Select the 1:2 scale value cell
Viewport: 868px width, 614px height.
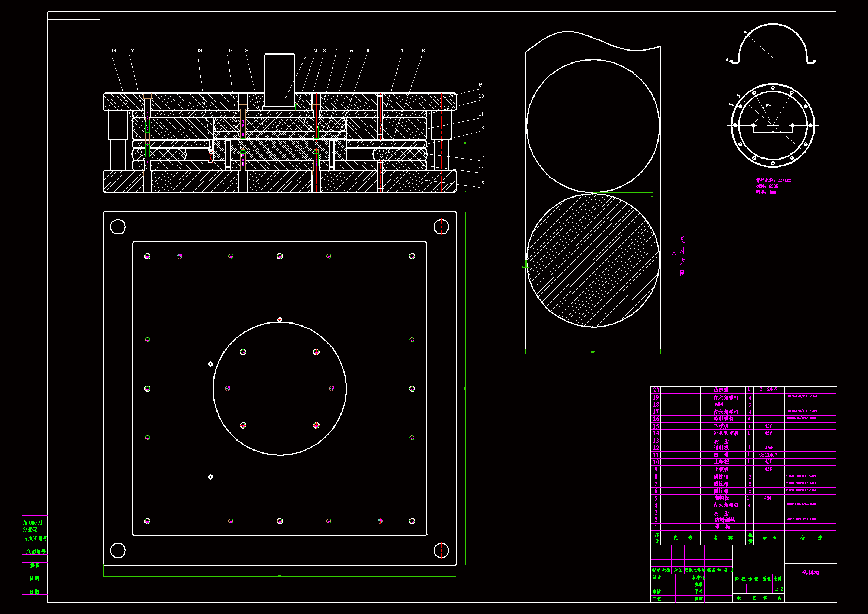pyautogui.click(x=779, y=589)
